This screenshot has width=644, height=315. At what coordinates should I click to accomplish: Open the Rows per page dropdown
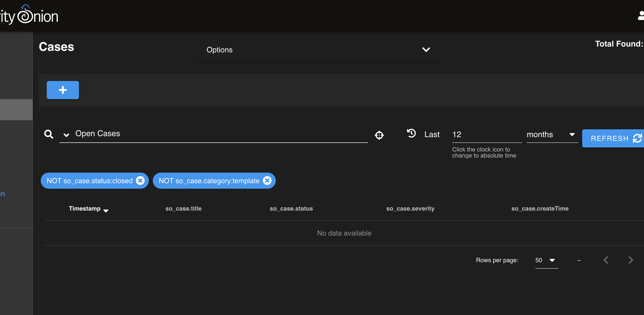[x=546, y=260]
